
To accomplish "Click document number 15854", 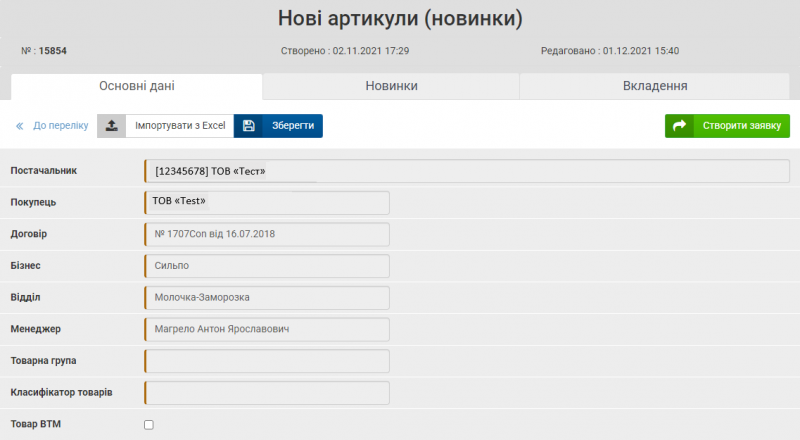I will (x=53, y=51).
